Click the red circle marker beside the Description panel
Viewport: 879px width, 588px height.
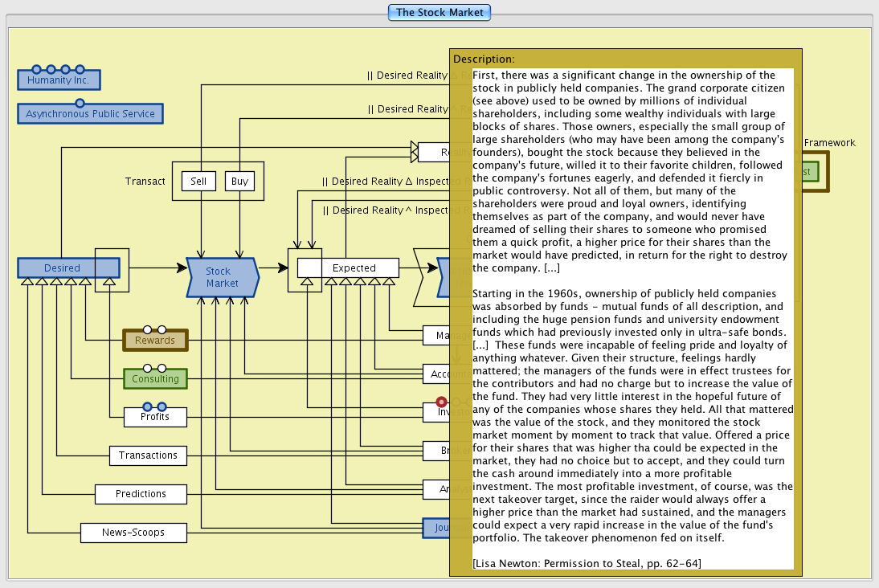tap(441, 402)
